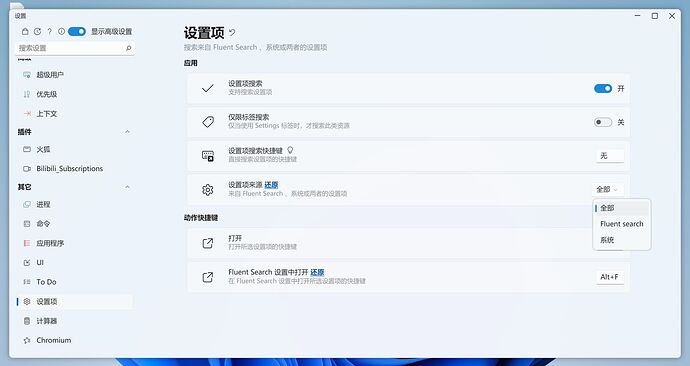Click the home icon in the settings toolbar
The height and width of the screenshot is (366, 690).
coord(25,32)
